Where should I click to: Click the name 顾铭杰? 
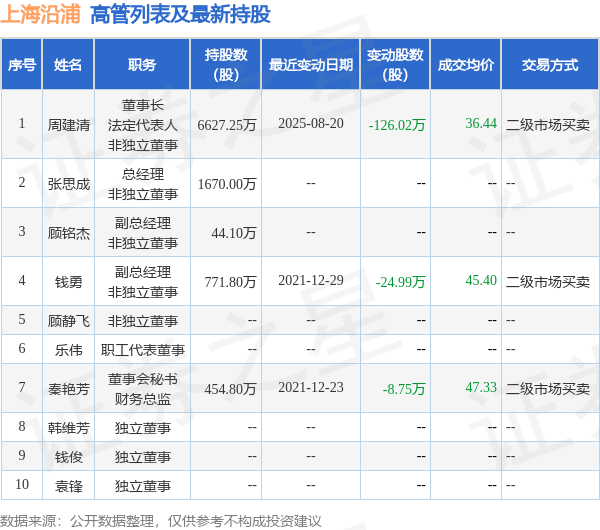click(68, 233)
